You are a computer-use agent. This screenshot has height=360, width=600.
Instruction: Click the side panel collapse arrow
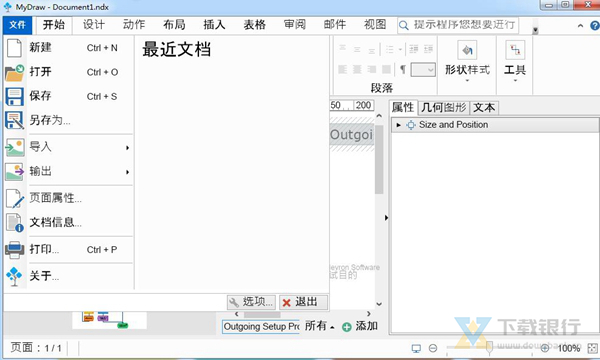386,218
